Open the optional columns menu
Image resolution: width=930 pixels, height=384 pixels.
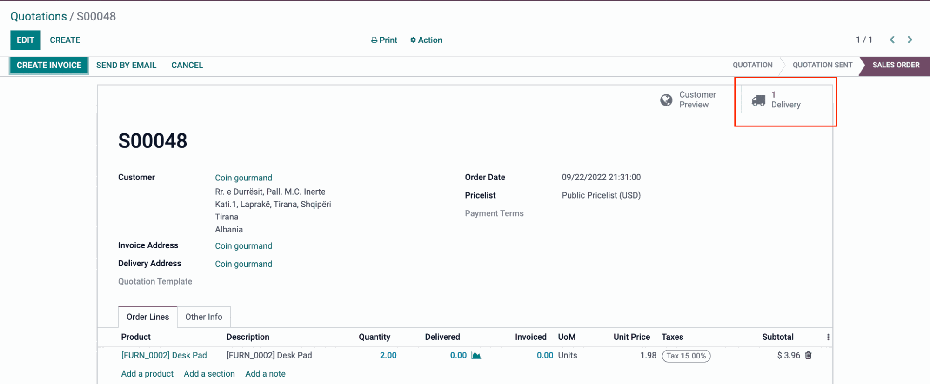coord(828,337)
